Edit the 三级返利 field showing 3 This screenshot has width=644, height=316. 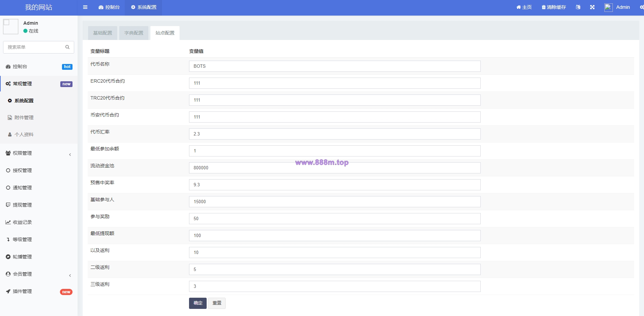pyautogui.click(x=335, y=286)
